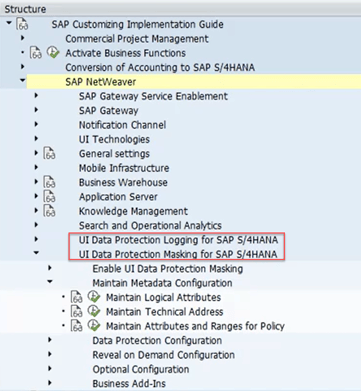The width and height of the screenshot is (361, 391).
Task: Select Maintain Metadata Configuration entry
Action: pyautogui.click(x=162, y=283)
